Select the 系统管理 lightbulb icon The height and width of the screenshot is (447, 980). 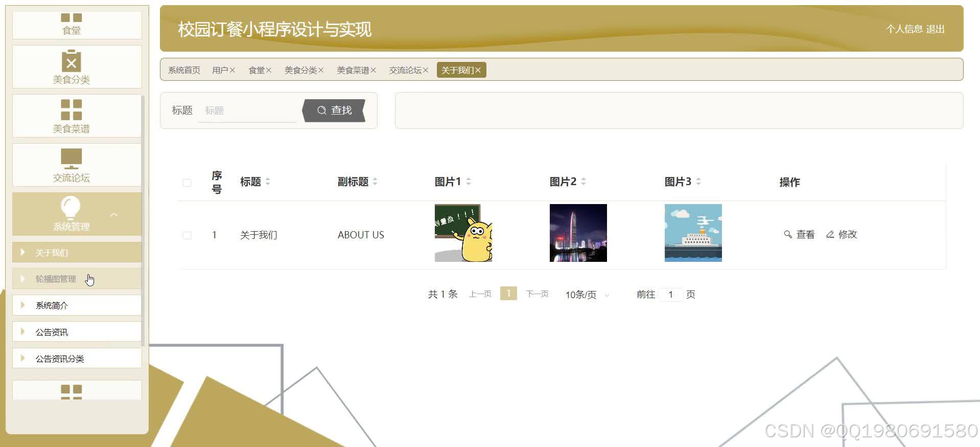pyautogui.click(x=71, y=208)
